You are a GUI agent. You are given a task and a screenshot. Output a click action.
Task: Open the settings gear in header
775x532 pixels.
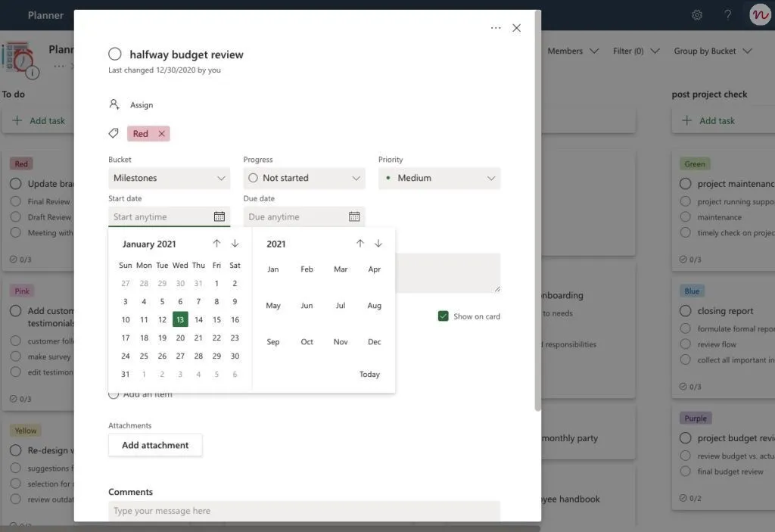[697, 15]
